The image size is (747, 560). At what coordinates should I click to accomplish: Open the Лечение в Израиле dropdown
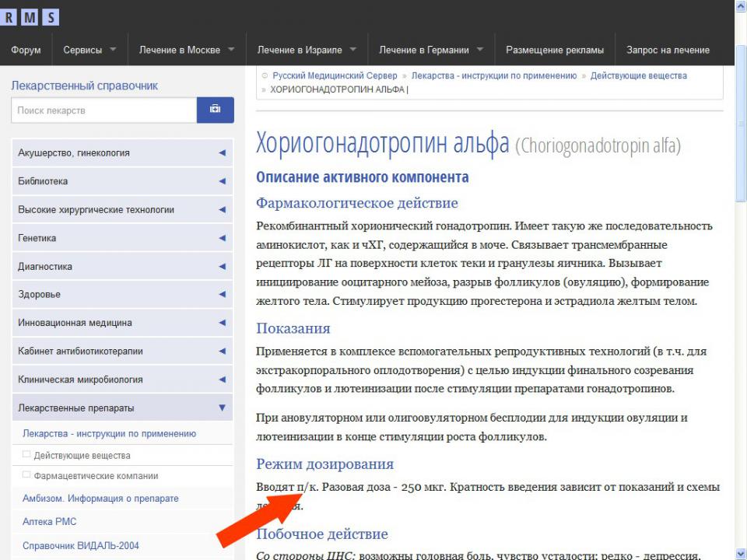(x=307, y=50)
